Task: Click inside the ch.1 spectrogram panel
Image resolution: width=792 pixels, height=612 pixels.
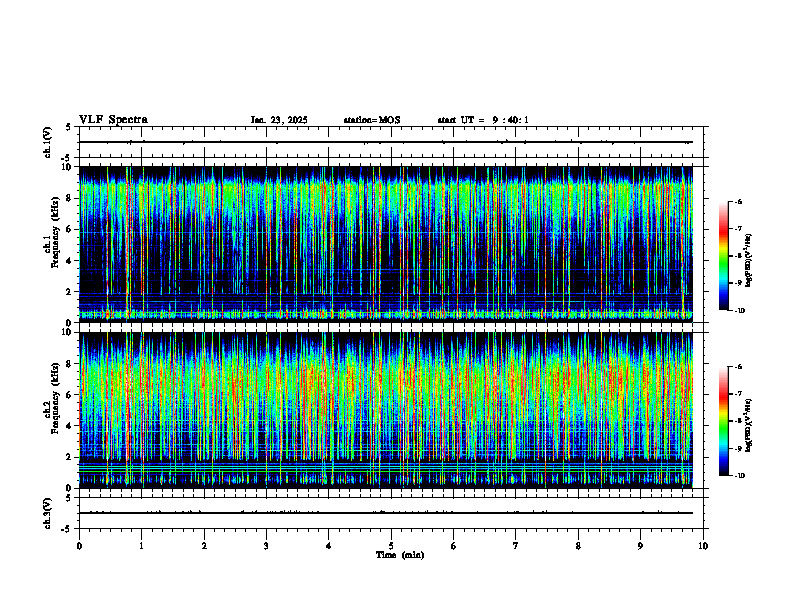Action: [x=386, y=244]
